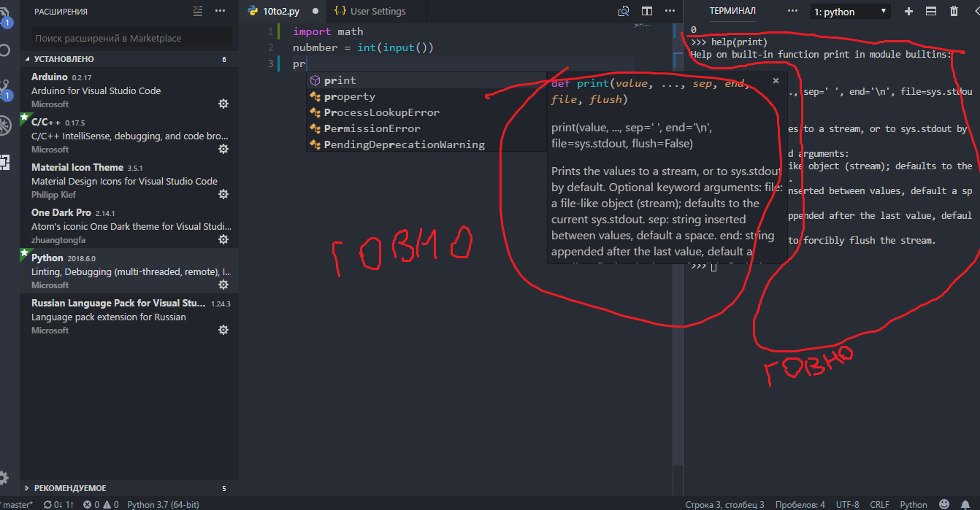The image size is (980, 510).
Task: Split the terminal
Action: (x=931, y=11)
